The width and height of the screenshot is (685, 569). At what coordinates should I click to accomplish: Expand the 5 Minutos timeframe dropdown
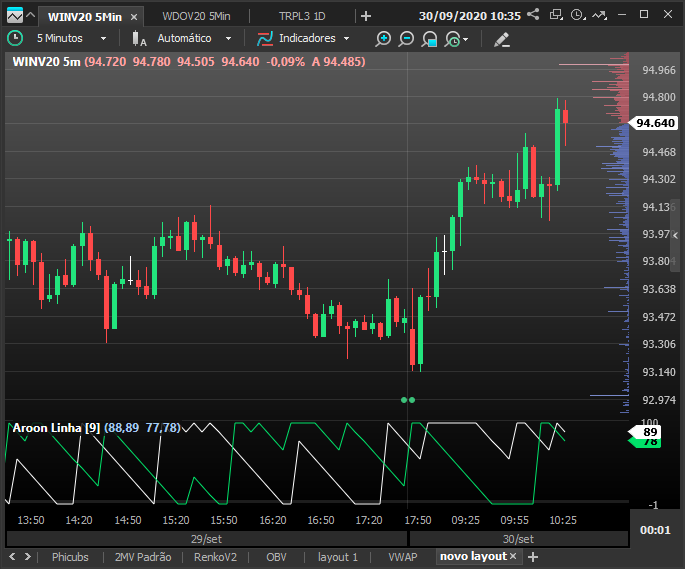104,38
